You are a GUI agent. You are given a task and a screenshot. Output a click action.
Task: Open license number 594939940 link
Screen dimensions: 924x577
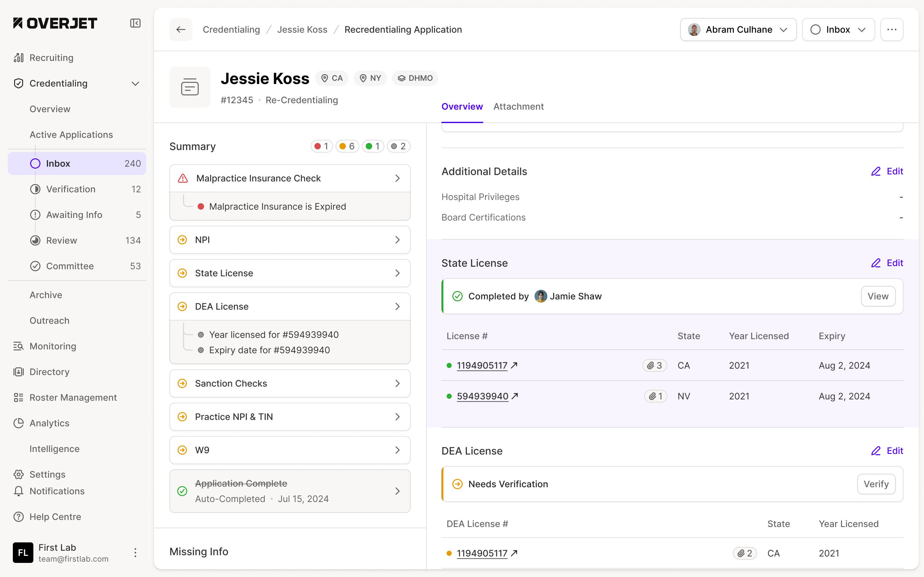coord(483,396)
